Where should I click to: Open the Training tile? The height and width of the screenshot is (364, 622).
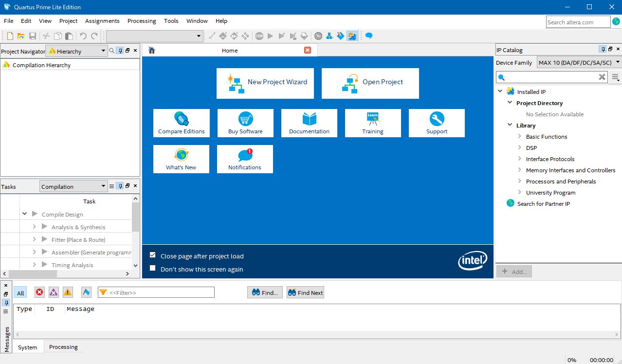[373, 123]
